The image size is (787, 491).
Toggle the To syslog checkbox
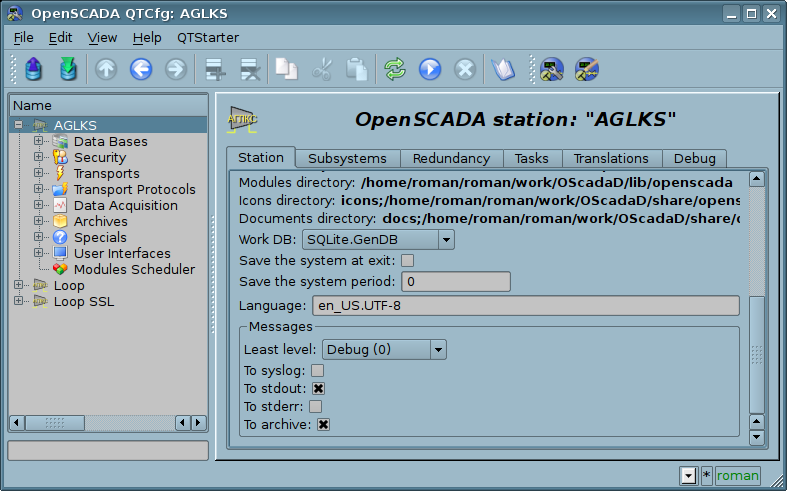(x=317, y=371)
